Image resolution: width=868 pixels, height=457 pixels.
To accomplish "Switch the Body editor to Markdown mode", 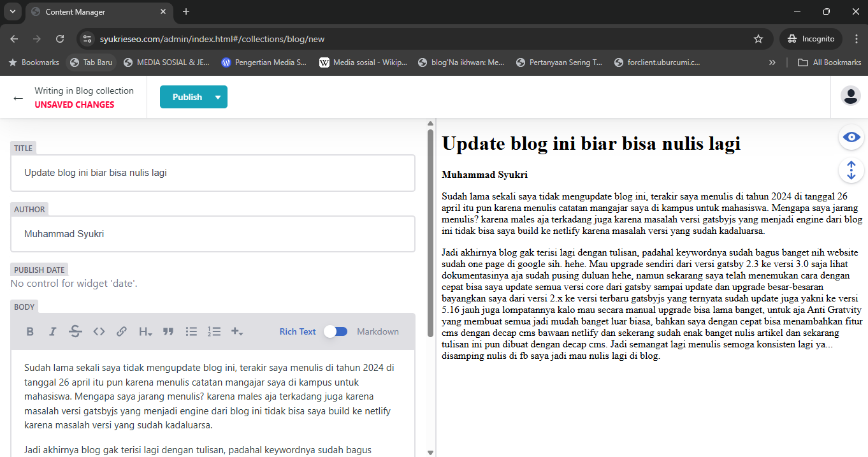I will (x=336, y=331).
